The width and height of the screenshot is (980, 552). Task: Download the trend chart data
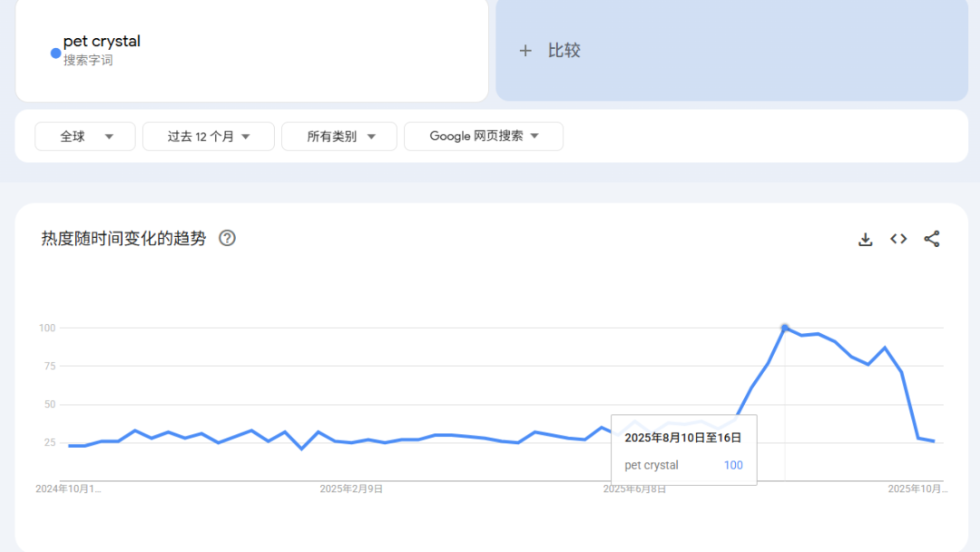tap(865, 239)
